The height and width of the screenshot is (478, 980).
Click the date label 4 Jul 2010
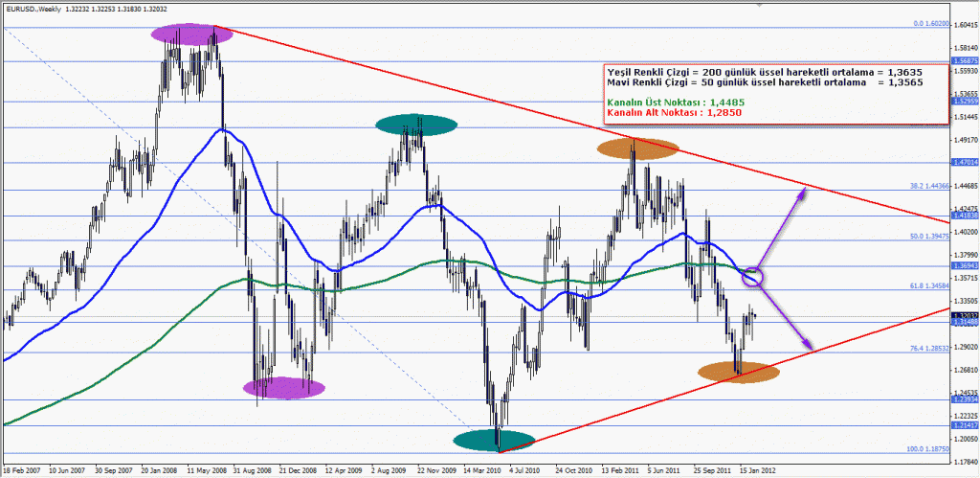[x=523, y=468]
